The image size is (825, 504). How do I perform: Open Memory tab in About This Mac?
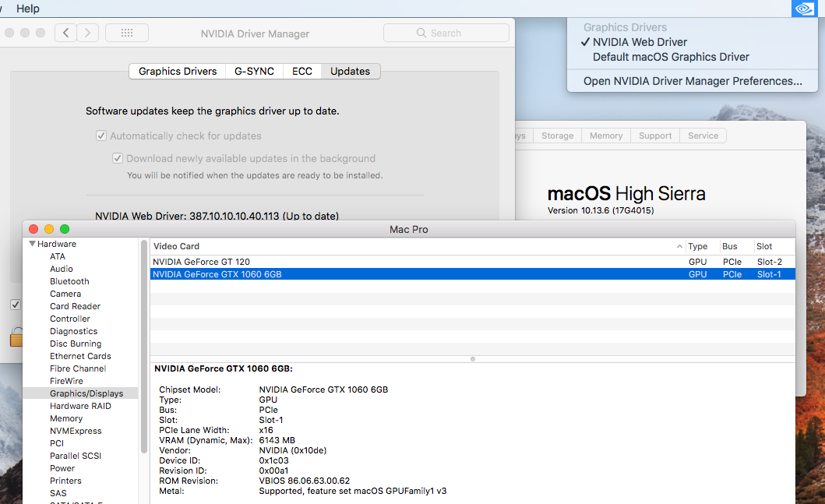pos(606,136)
